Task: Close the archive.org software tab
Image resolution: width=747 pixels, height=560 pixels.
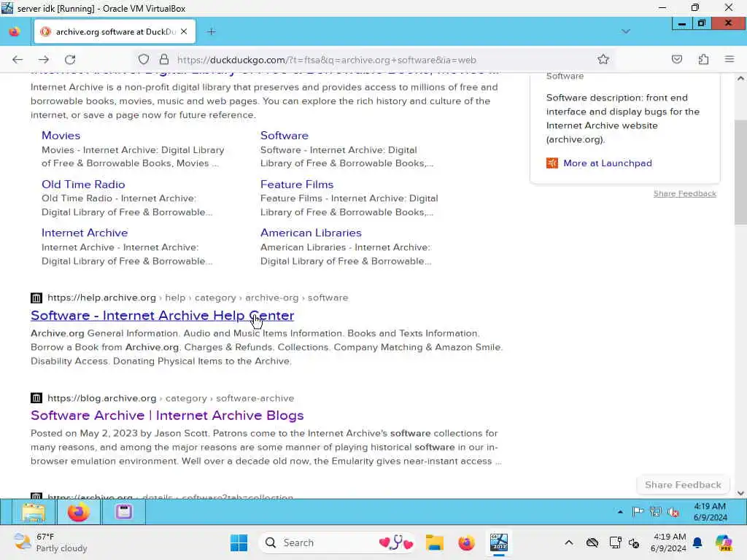Action: pyautogui.click(x=184, y=31)
